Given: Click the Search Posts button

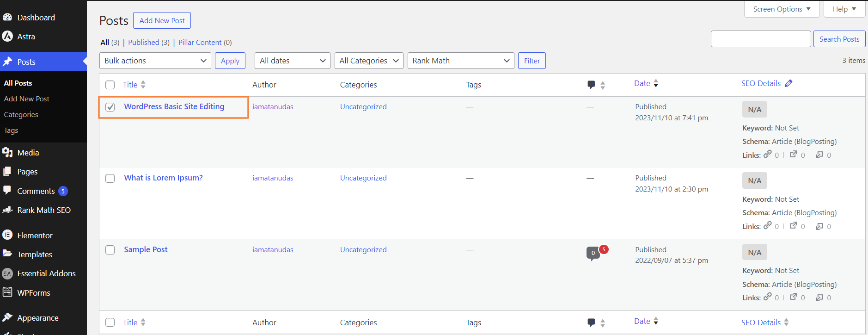Looking at the screenshot, I should (x=839, y=39).
